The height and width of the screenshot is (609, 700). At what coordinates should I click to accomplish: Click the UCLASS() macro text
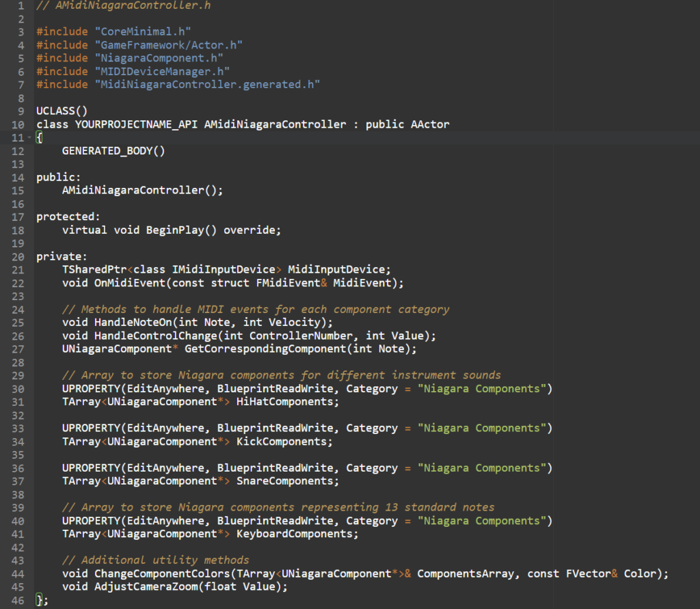[62, 111]
